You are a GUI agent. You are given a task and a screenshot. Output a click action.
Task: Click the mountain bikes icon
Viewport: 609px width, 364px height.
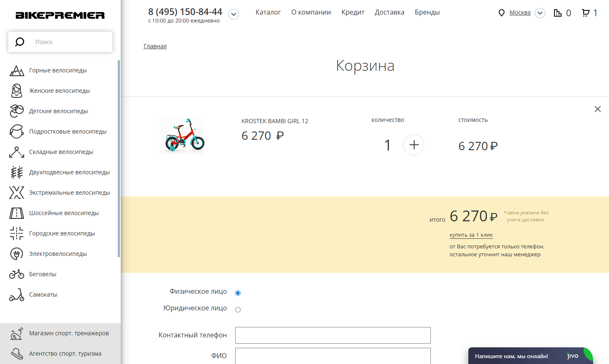pos(17,71)
